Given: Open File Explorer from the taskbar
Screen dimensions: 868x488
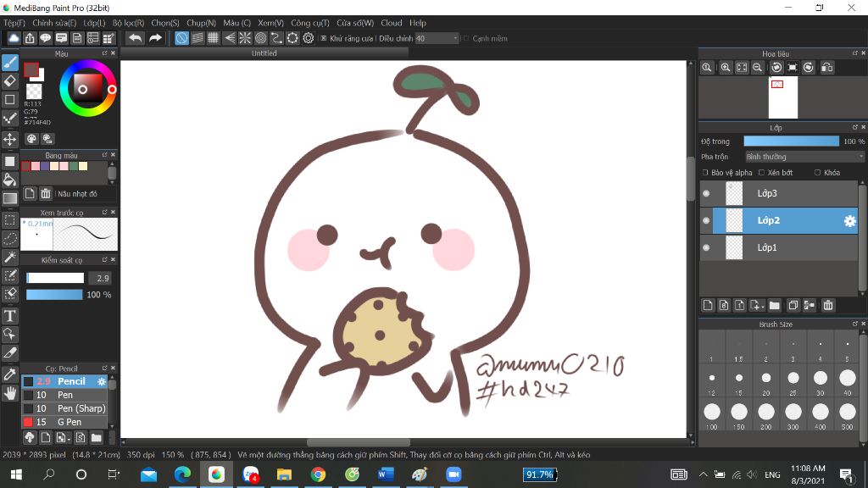Looking at the screenshot, I should (x=284, y=474).
